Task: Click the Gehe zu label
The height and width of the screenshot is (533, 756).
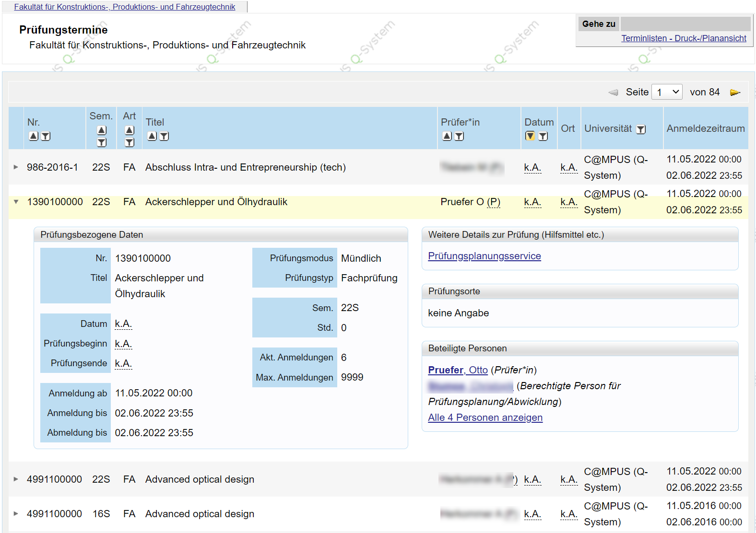Action: coord(599,24)
